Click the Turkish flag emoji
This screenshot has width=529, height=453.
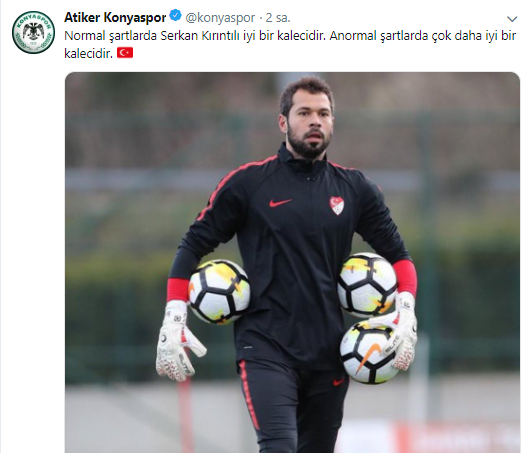coord(125,53)
